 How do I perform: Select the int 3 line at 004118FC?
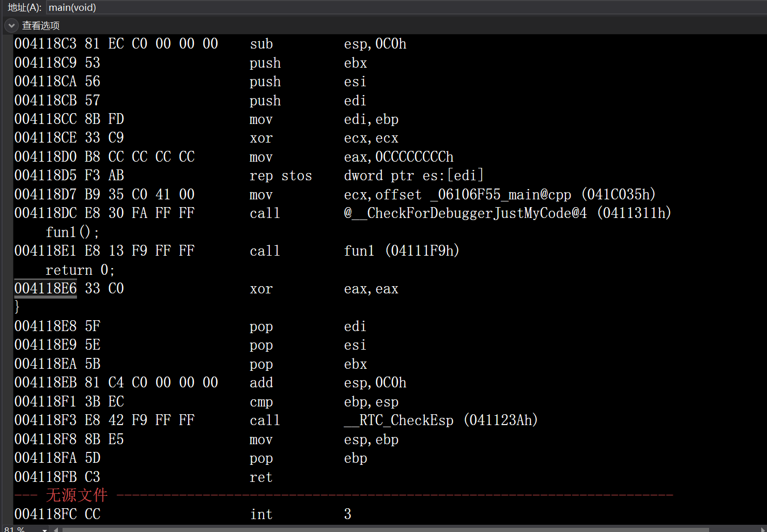pyautogui.click(x=183, y=514)
